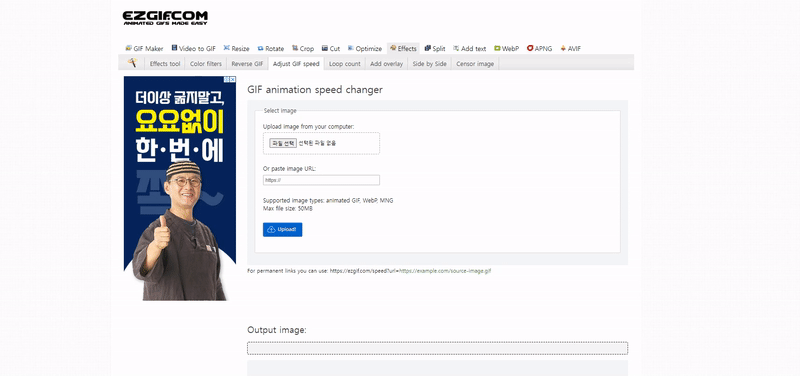The image size is (800, 376).
Task: Click the file chooser button
Action: point(283,143)
